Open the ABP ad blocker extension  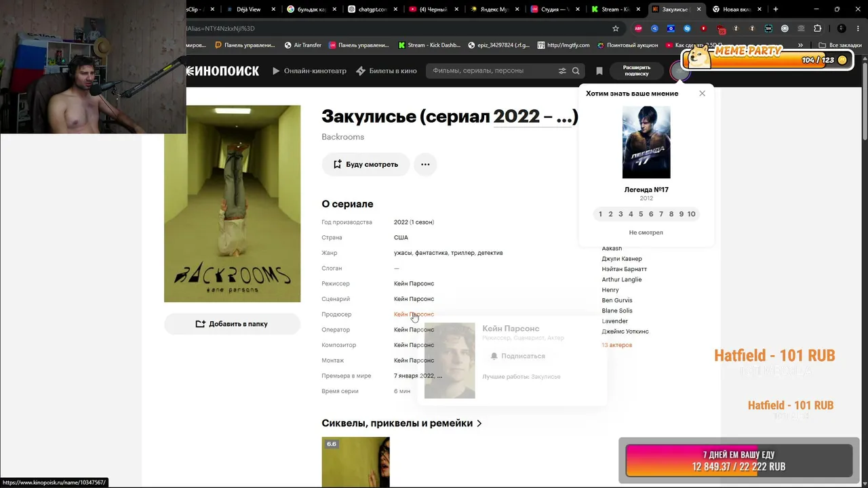coord(638,28)
